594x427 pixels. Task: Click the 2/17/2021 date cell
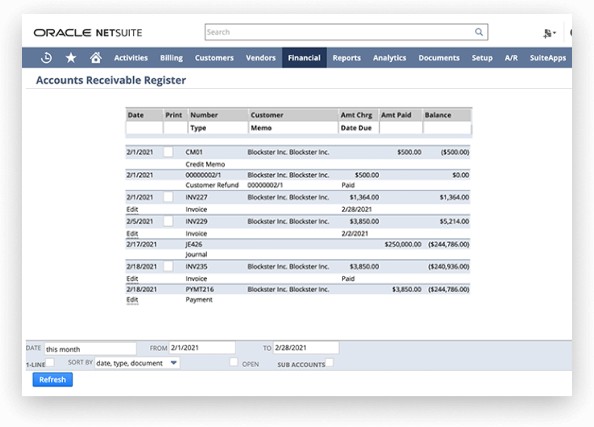pos(142,244)
